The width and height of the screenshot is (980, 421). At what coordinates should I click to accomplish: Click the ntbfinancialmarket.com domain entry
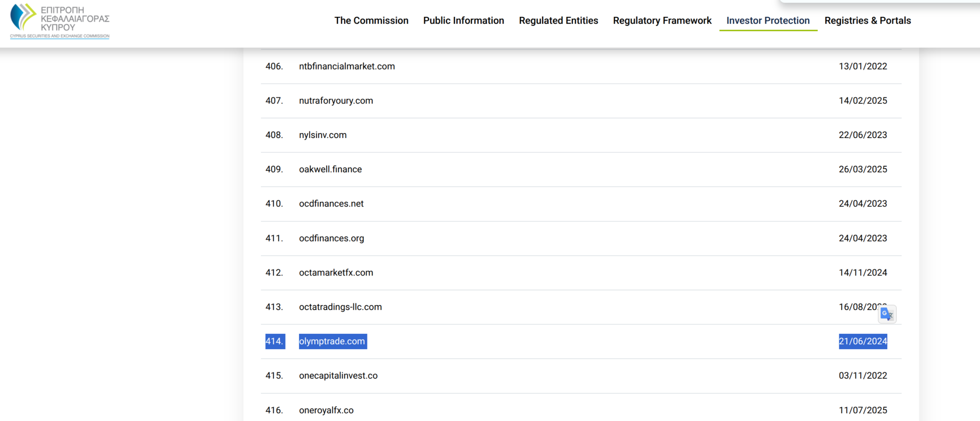346,67
